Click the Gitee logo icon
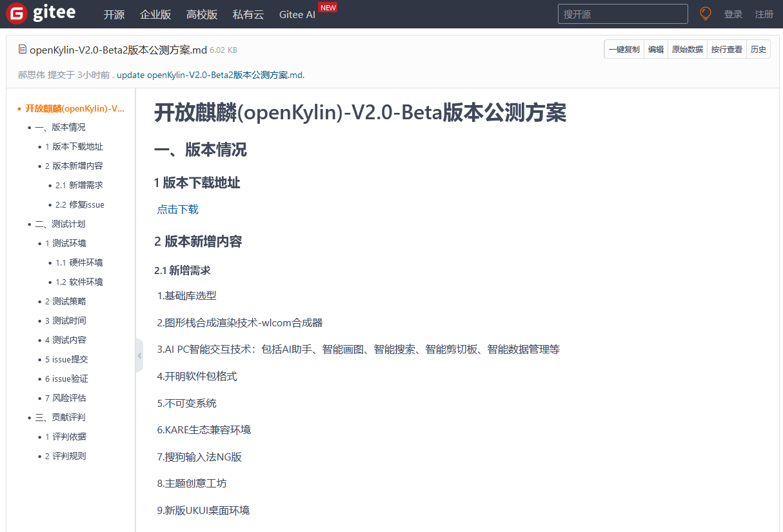783x532 pixels. tap(17, 14)
